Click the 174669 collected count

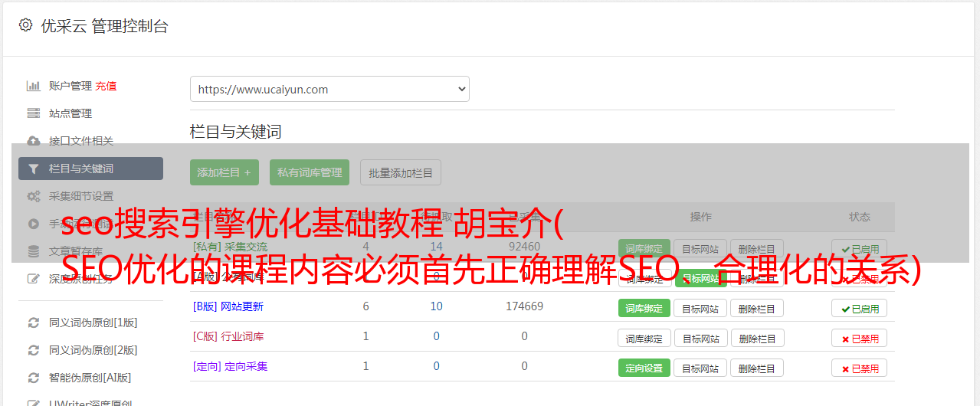[524, 306]
